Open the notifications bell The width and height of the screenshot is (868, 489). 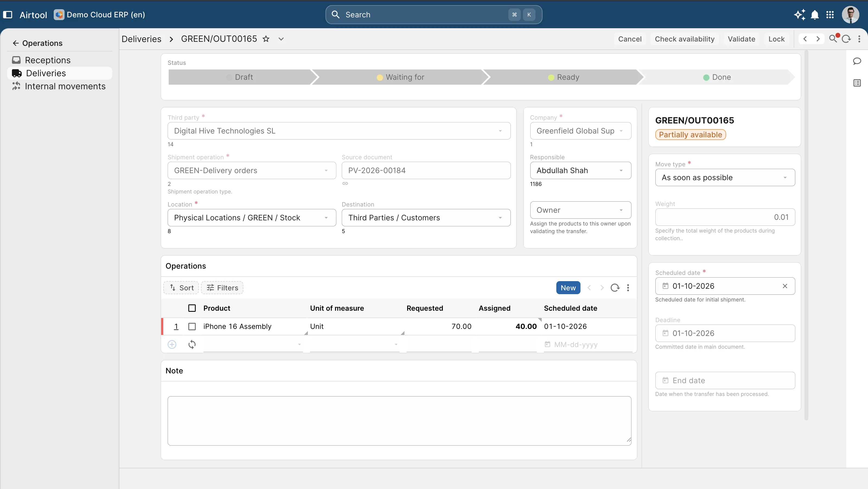(815, 14)
